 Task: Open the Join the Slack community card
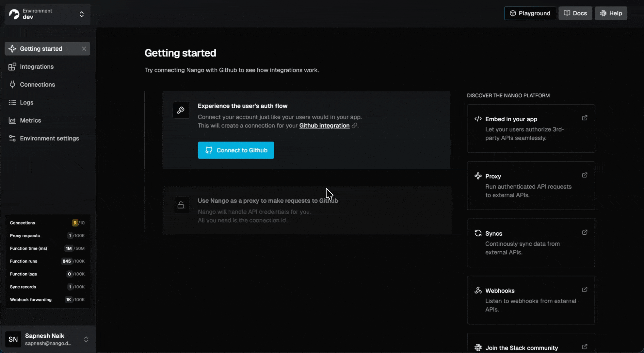coord(522,347)
